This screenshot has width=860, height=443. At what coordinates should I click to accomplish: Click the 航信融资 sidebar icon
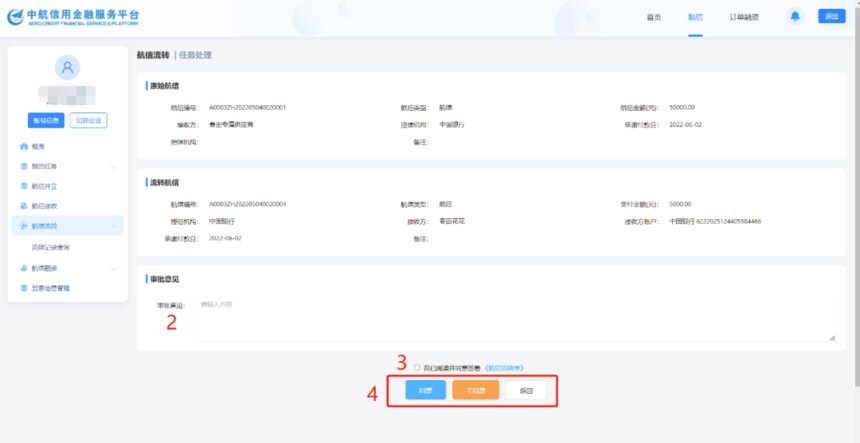coord(24,268)
